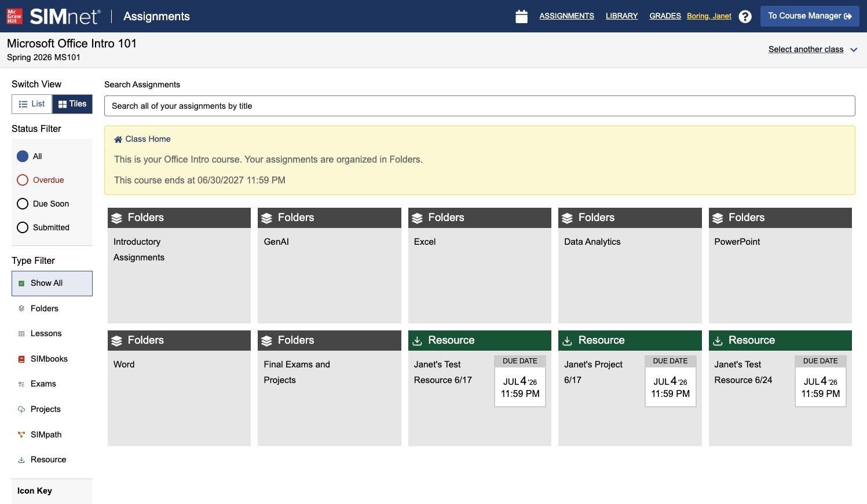Image resolution: width=867 pixels, height=504 pixels.
Task: Filter by SIMbooks type
Action: tap(52, 359)
